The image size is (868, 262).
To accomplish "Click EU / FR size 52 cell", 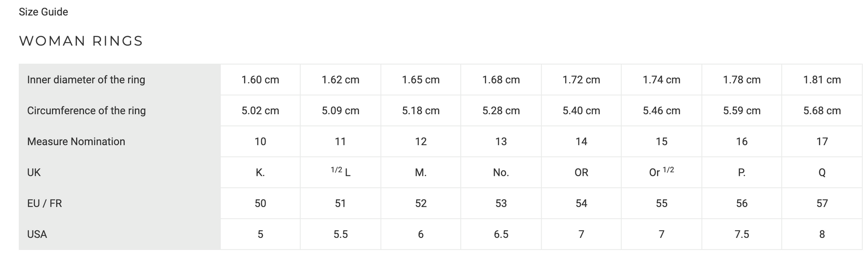I will pyautogui.click(x=421, y=204).
